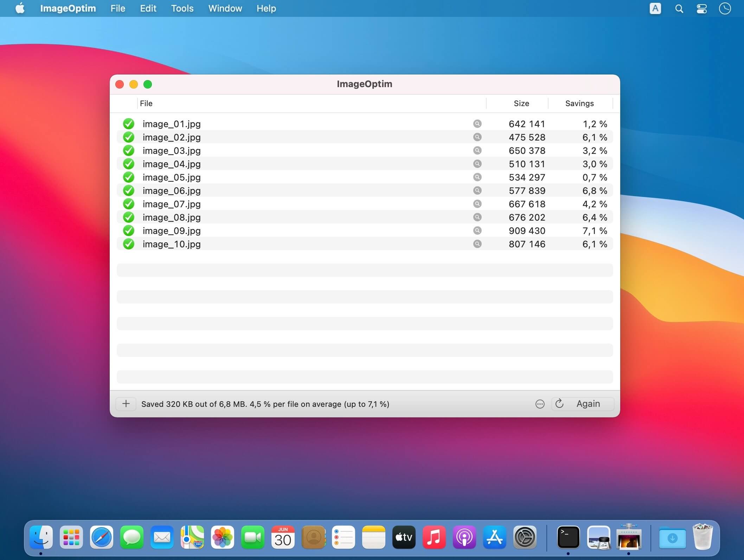
Task: Click the Again button to re-optimize
Action: coord(583,404)
